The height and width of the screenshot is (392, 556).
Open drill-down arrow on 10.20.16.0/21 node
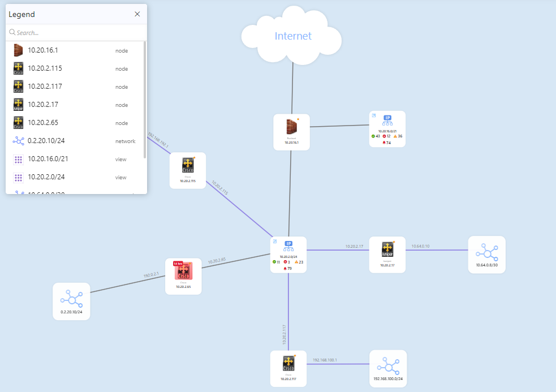click(374, 115)
